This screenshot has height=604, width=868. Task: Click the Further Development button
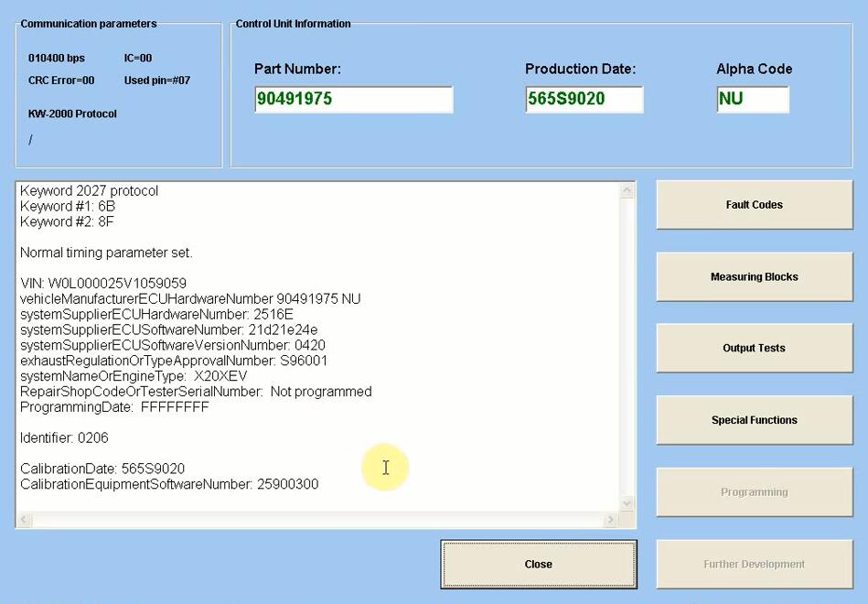pos(755,564)
